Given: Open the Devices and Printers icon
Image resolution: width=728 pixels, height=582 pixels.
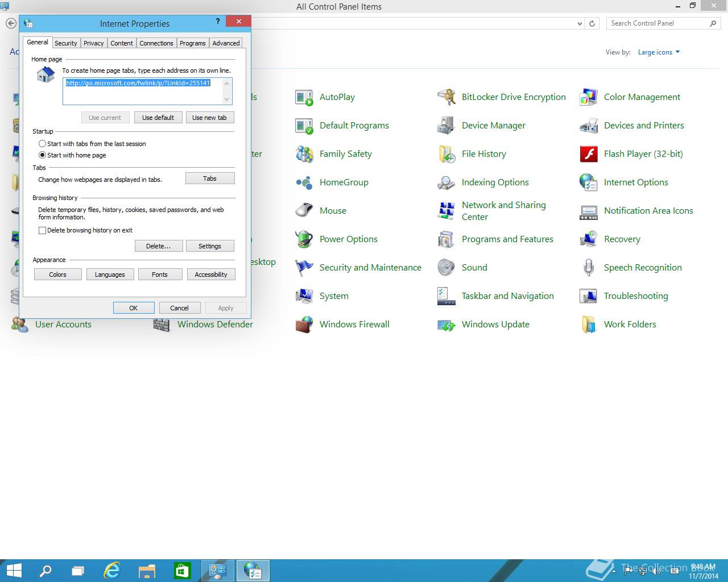Looking at the screenshot, I should 589,126.
